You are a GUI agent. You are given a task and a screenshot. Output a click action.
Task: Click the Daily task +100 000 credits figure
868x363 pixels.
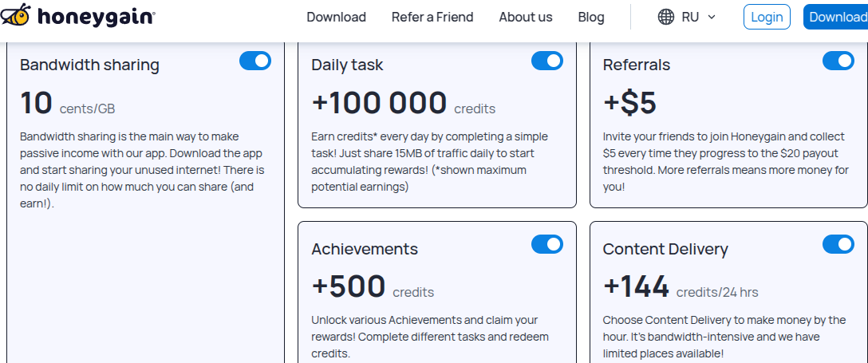tap(403, 104)
